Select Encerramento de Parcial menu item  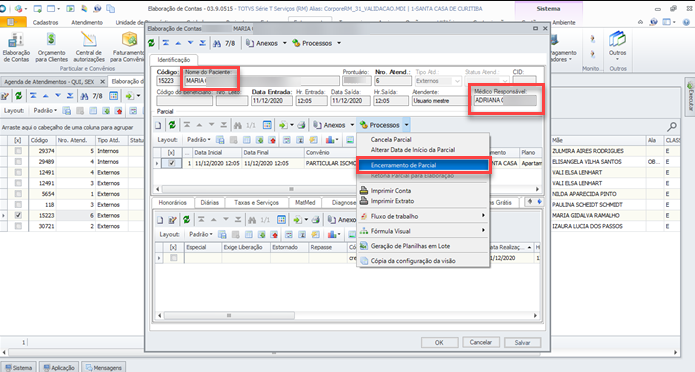[423, 165]
